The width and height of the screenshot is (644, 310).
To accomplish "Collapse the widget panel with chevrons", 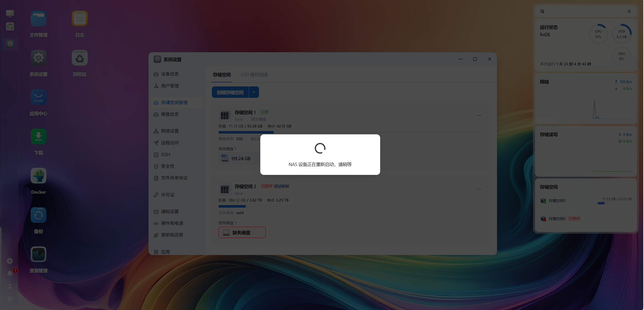I will coord(629,11).
